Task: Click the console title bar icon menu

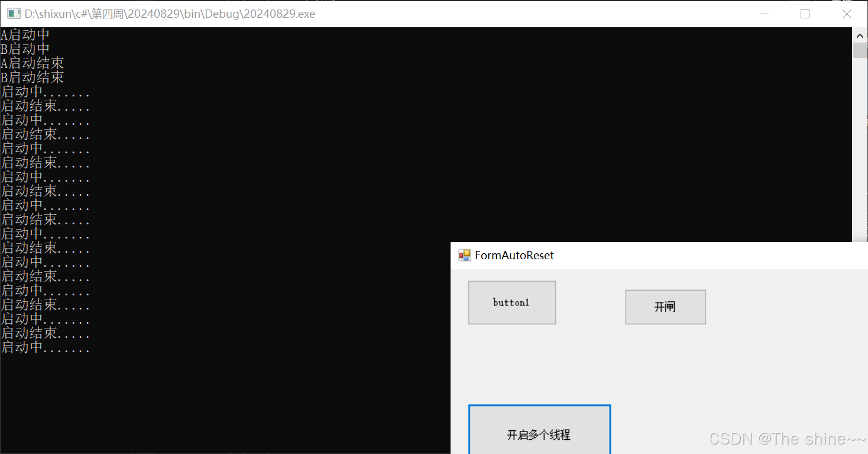Action: (x=12, y=13)
